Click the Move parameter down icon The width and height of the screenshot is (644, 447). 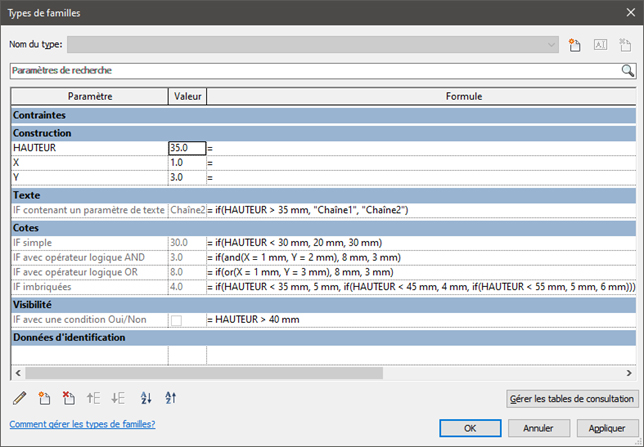coord(118,398)
